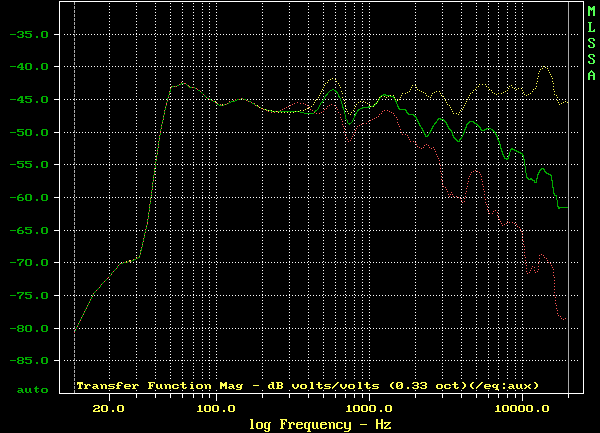
Task: Select the 100.0 frequency axis label
Action: click(x=215, y=409)
